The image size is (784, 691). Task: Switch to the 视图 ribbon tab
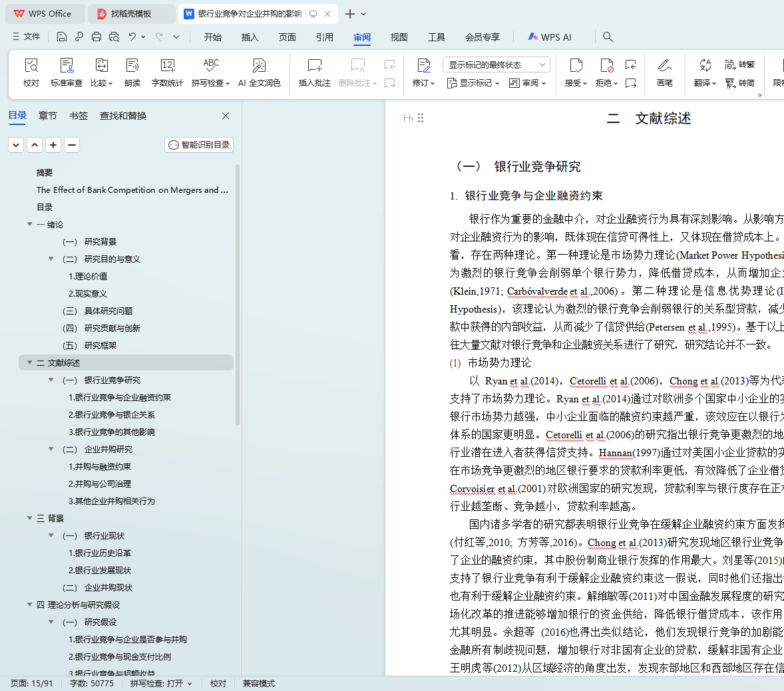point(399,37)
